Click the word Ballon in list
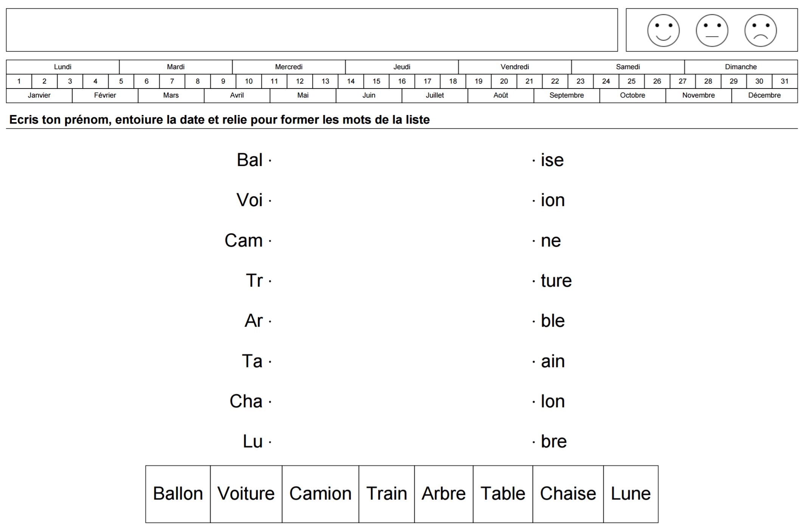 [x=178, y=494]
